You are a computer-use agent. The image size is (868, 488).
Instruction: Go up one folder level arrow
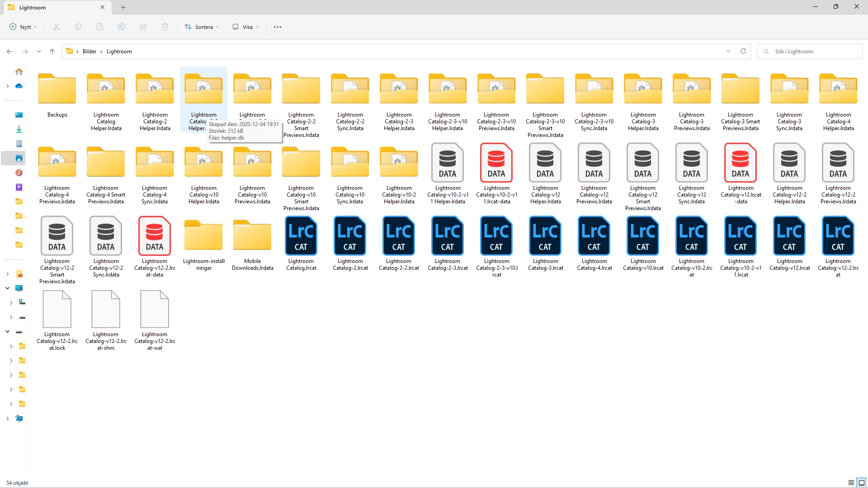[x=52, y=52]
